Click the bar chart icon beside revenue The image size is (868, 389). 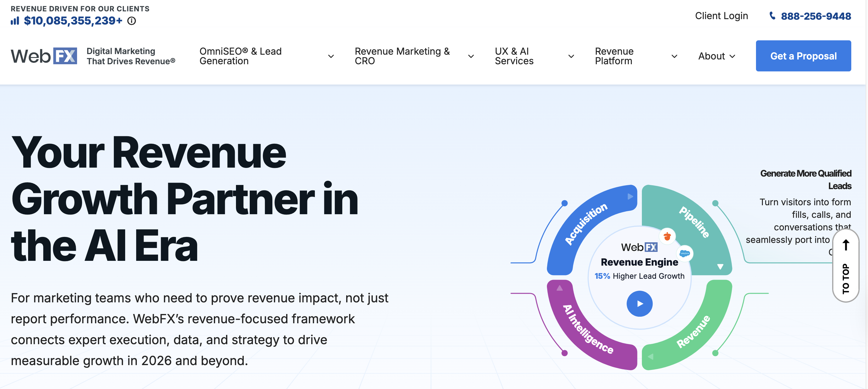tap(15, 21)
